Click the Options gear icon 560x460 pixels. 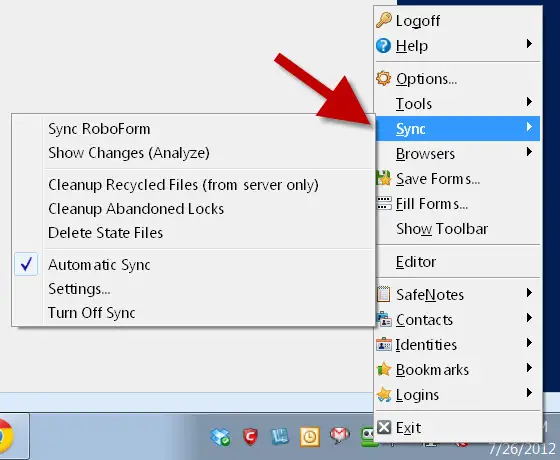[x=384, y=78]
